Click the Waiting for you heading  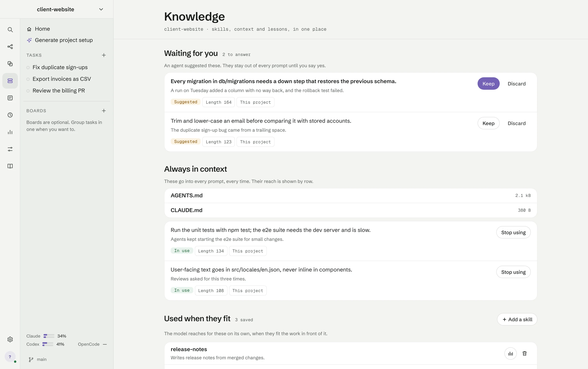(191, 53)
